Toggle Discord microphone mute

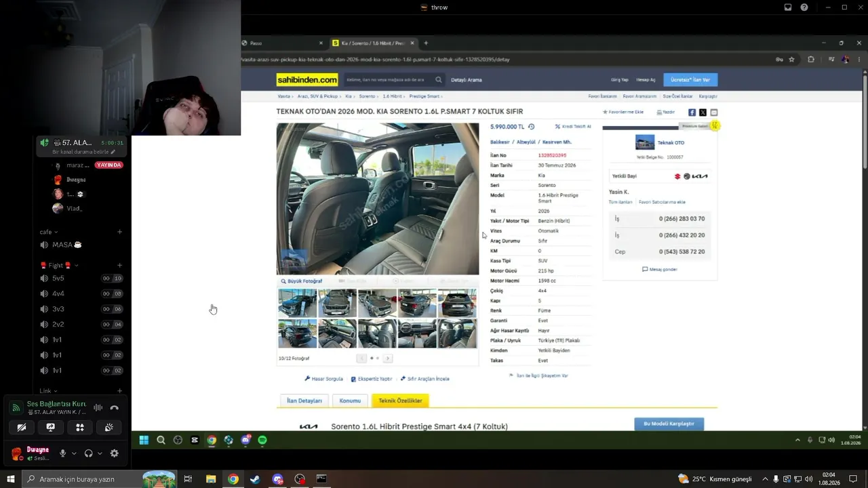(63, 453)
